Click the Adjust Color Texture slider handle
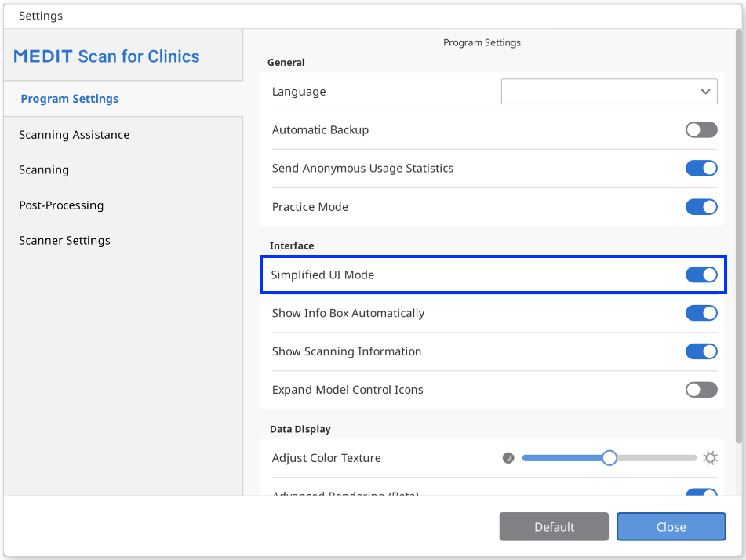 pyautogui.click(x=610, y=458)
